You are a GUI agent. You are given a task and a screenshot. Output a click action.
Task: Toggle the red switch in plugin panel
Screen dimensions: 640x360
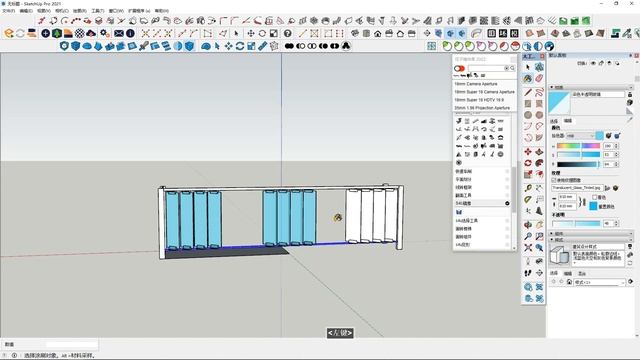pyautogui.click(x=459, y=68)
